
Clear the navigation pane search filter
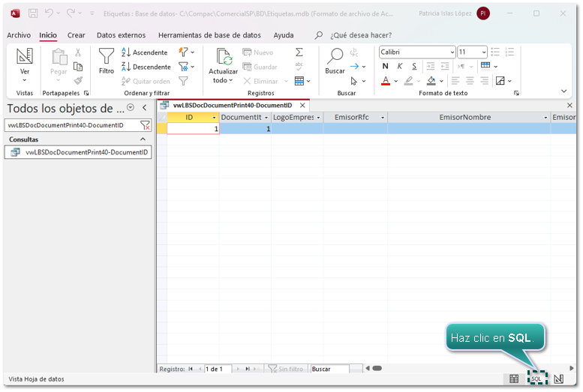145,125
